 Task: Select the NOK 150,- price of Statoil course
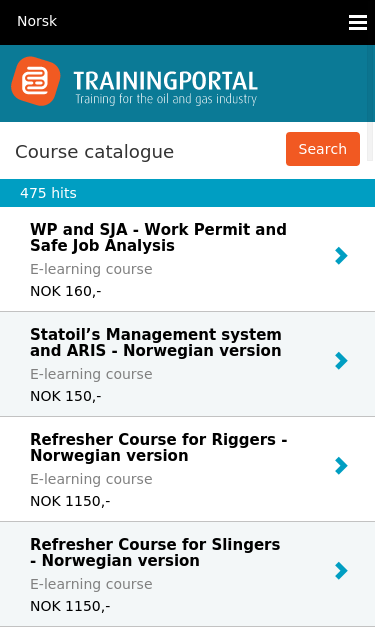click(x=66, y=396)
